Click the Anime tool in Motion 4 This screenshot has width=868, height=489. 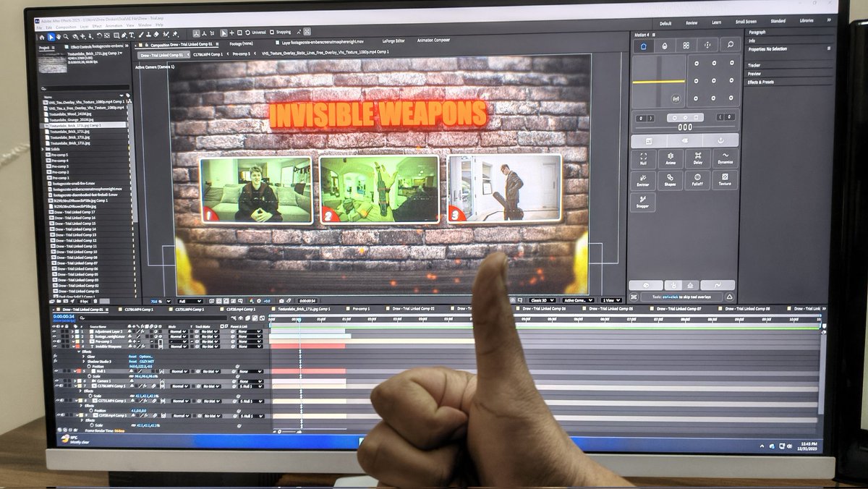point(671,159)
